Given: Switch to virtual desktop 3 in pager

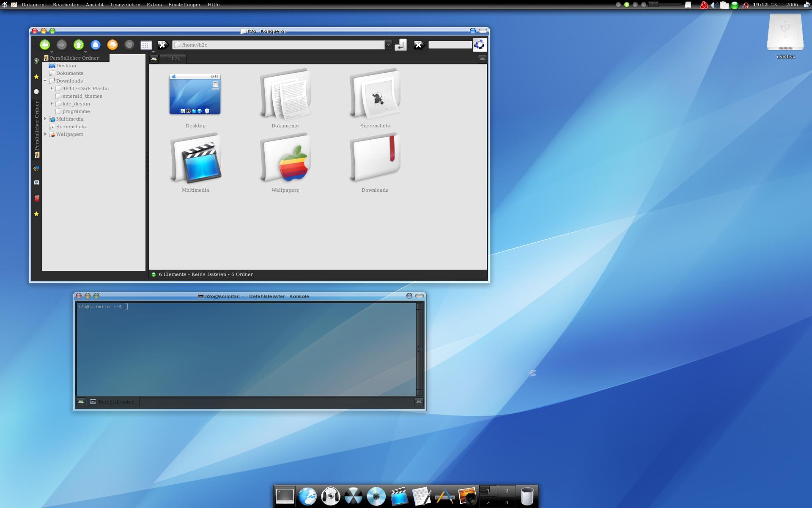Looking at the screenshot, I should 488,502.
